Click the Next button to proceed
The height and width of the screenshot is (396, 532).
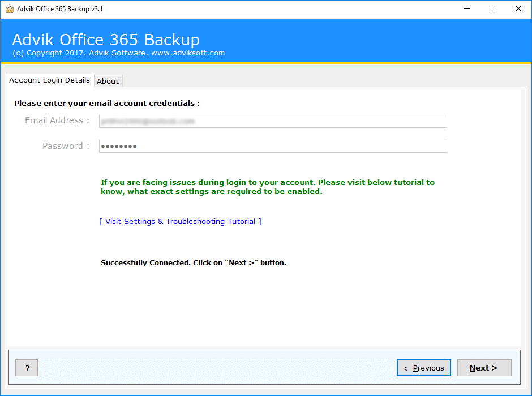(484, 368)
